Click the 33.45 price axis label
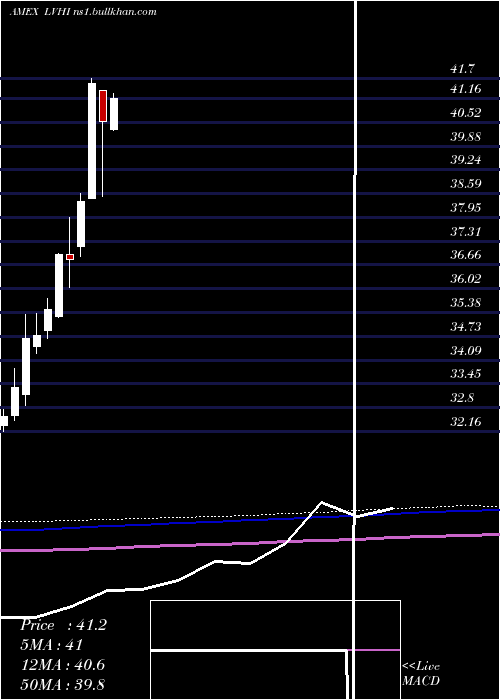500x700 pixels. [x=466, y=373]
